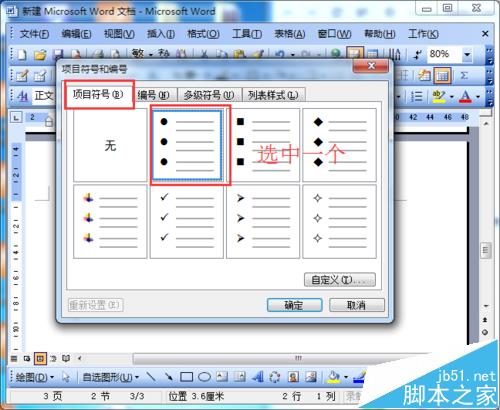Open the 编辑(E) menu
The width and height of the screenshot is (500, 410).
(x=76, y=34)
